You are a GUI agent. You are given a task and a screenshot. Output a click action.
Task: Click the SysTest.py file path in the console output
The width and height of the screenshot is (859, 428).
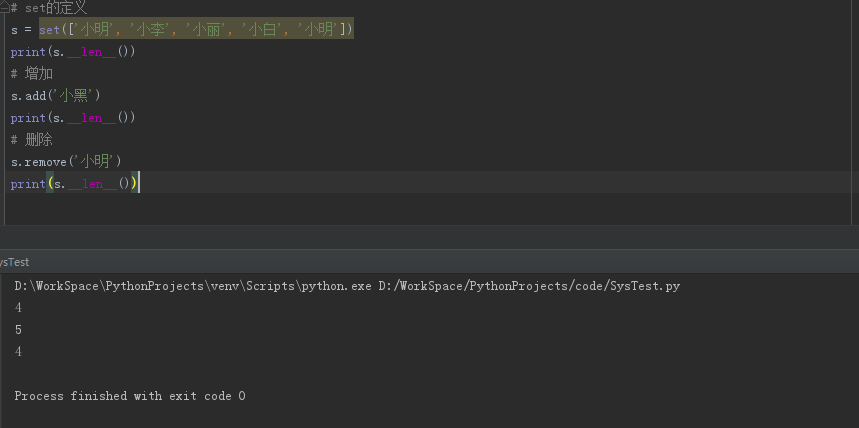[x=529, y=286]
